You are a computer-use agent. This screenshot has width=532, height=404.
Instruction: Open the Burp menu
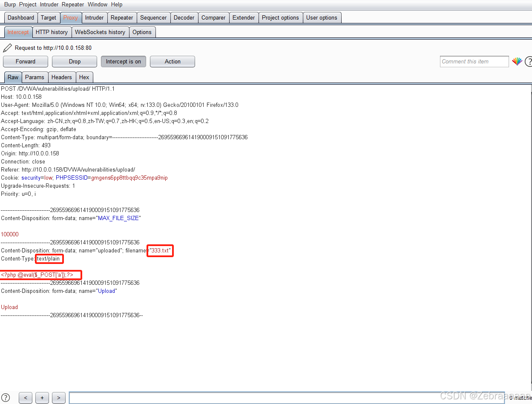pyautogui.click(x=10, y=4)
